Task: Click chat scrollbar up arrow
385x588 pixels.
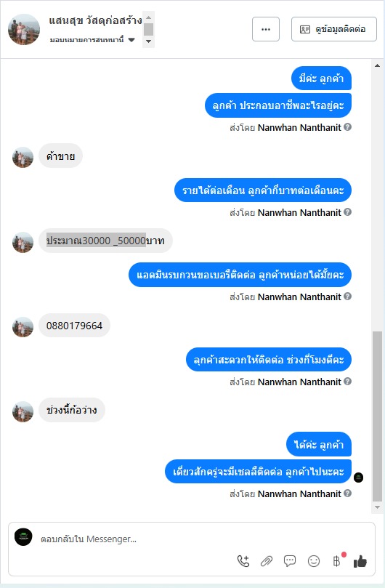Action: click(377, 65)
